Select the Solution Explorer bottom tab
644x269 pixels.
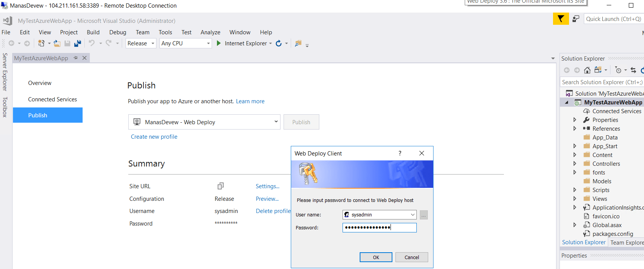tap(583, 242)
